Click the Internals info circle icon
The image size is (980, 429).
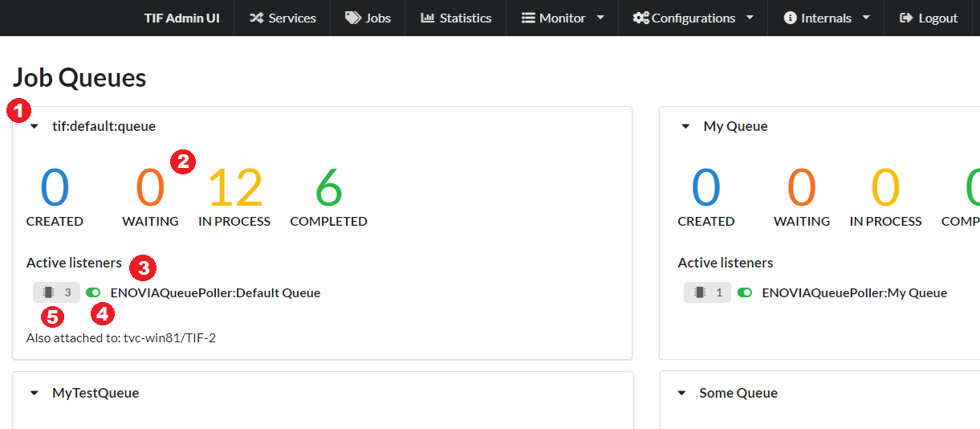[x=791, y=18]
